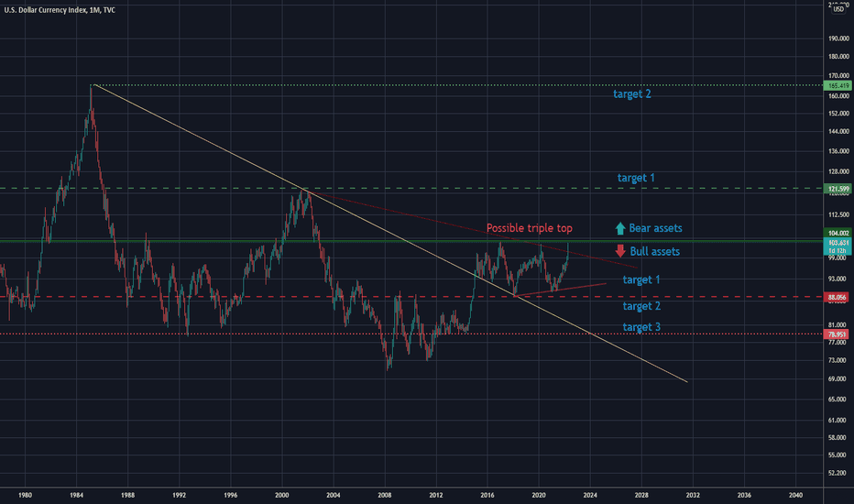This screenshot has height=504, width=854.
Task: Click the dark green 104.002 price tag
Action: pyautogui.click(x=838, y=233)
